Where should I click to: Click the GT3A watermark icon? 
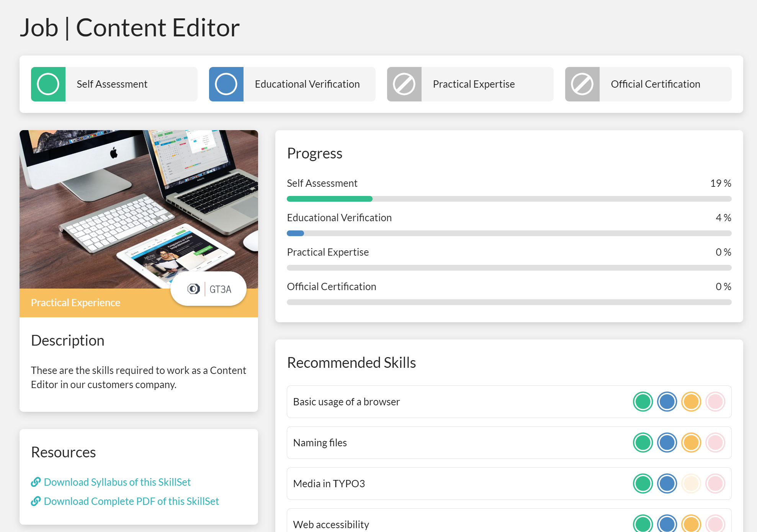(x=193, y=287)
